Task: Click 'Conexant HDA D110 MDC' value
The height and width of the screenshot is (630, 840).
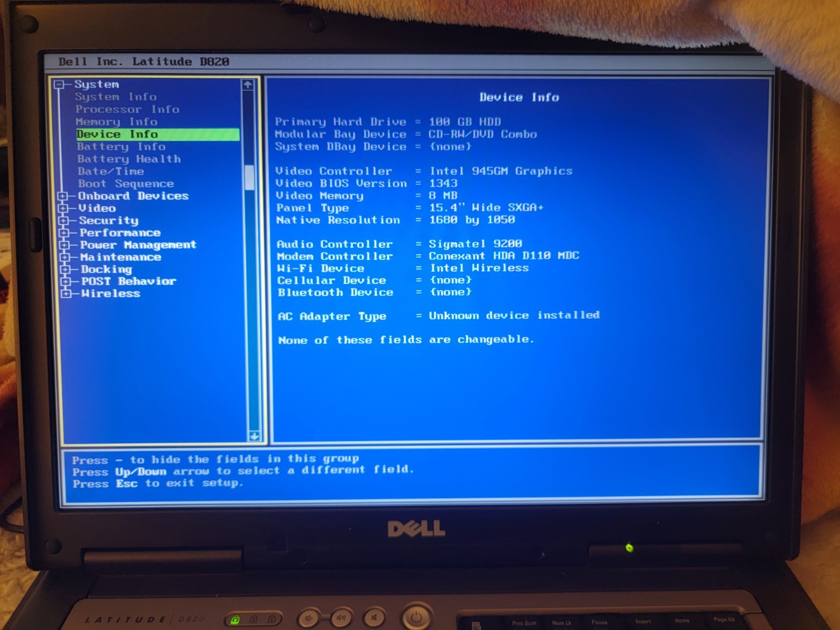Action: 504,256
